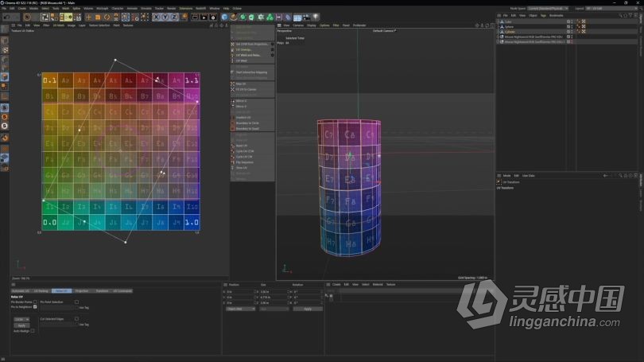This screenshot has width=644, height=362.
Task: Click the Attribute Manager back arrow
Action: click(x=605, y=176)
